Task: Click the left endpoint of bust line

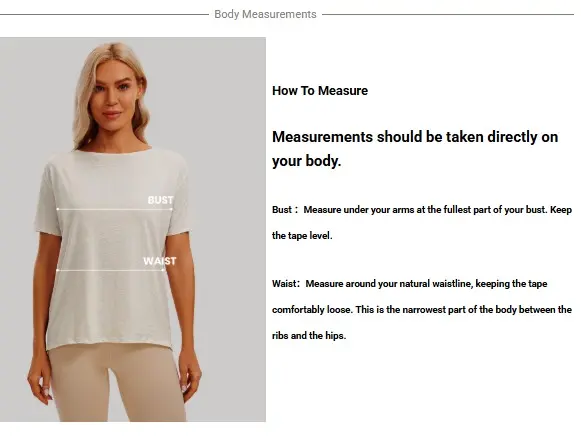Action: pos(57,209)
